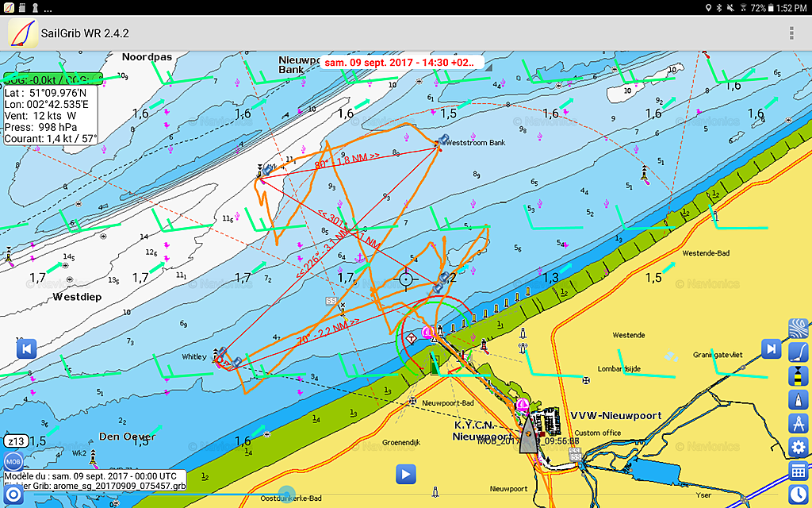Step forward with the skip-next button
The image size is (812, 508).
[x=771, y=349]
